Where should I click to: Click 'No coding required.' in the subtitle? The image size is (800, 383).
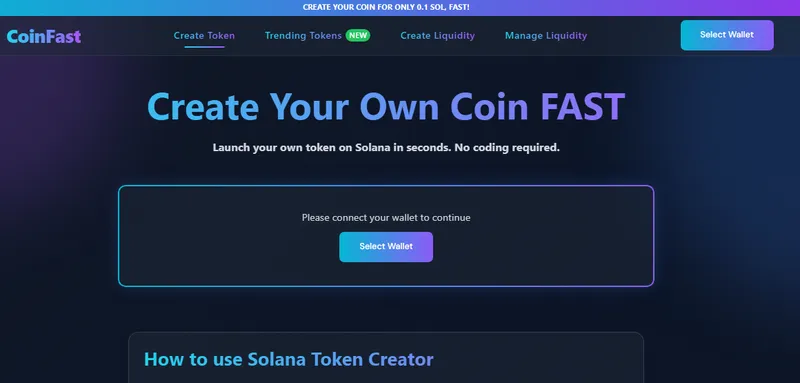point(507,148)
